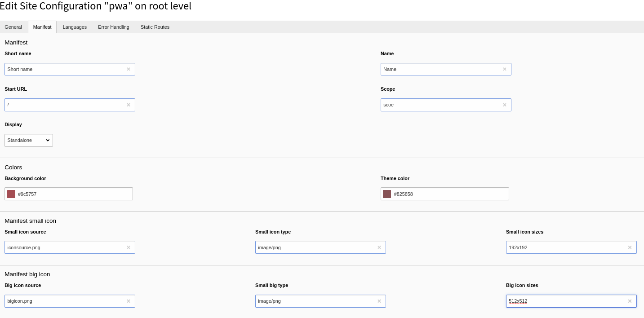The image size is (644, 318).
Task: Clear the Big icon sizes value
Action: pyautogui.click(x=630, y=301)
